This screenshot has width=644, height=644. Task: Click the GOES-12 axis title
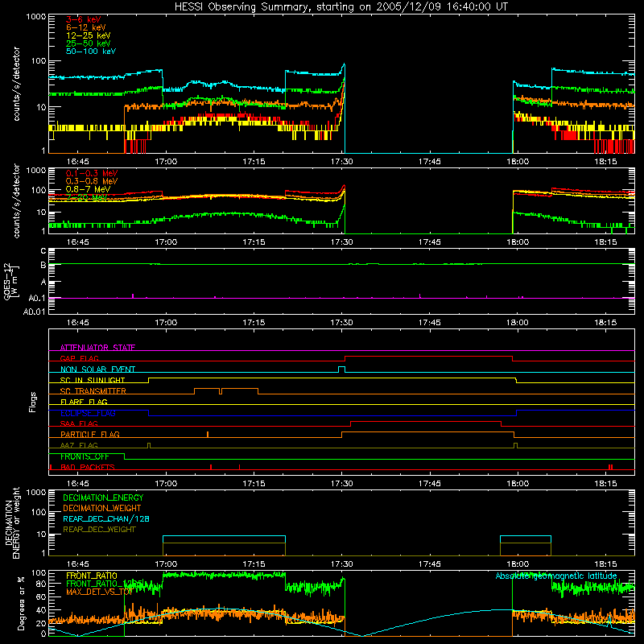11,282
